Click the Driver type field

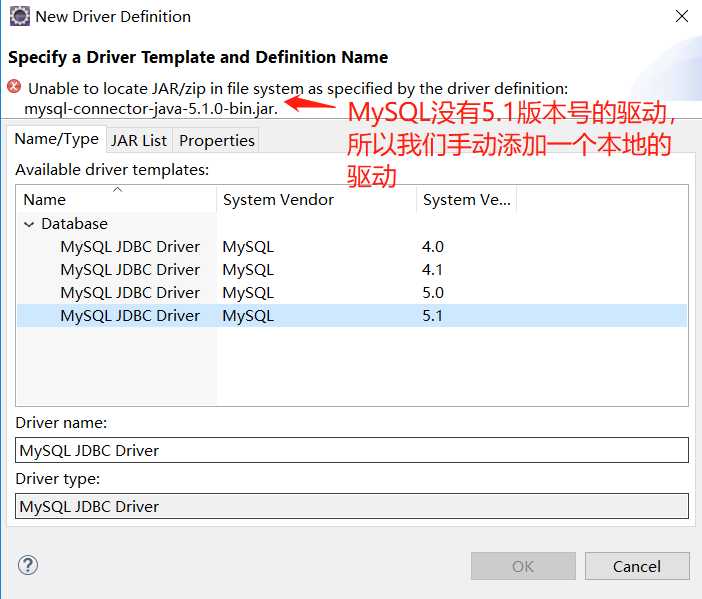(x=352, y=506)
